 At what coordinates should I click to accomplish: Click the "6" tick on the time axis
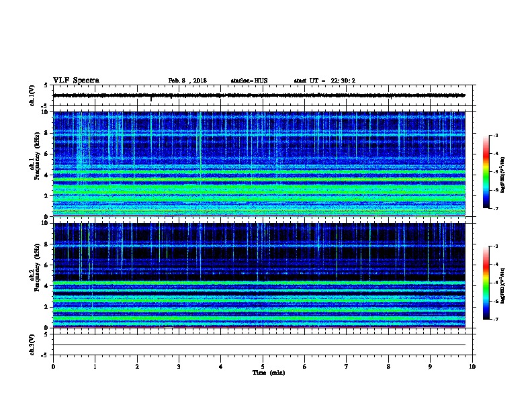(305, 367)
